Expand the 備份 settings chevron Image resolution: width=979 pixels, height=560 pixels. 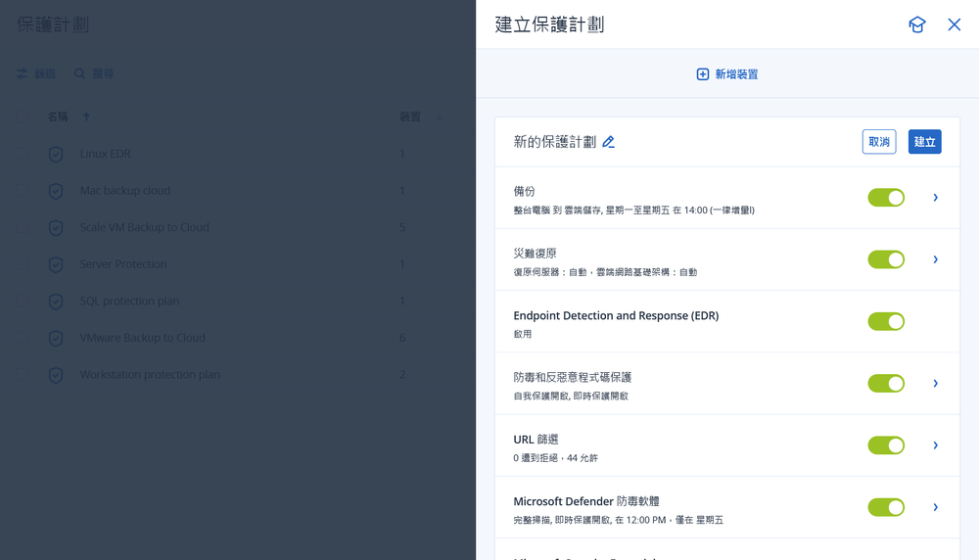point(935,198)
